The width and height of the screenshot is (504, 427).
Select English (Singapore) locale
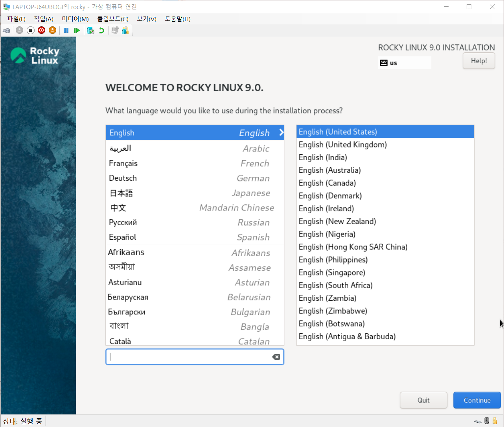(x=385, y=272)
